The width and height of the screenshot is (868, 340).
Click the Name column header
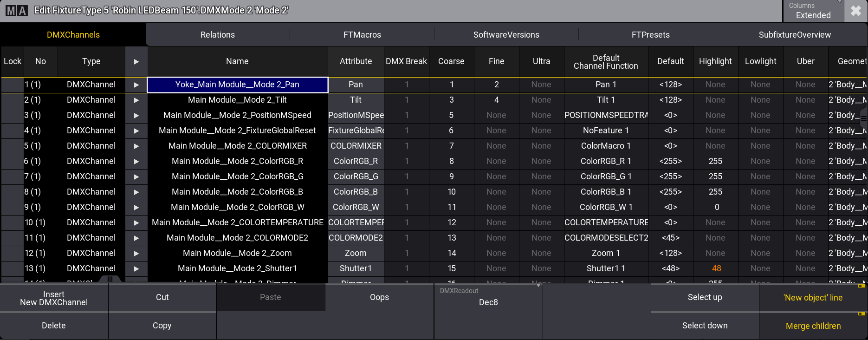pos(237,61)
